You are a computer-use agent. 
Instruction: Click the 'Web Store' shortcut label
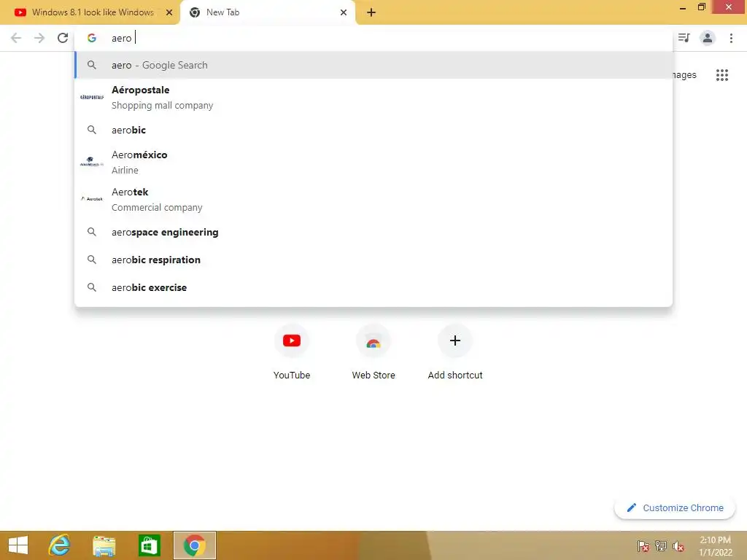373,376
